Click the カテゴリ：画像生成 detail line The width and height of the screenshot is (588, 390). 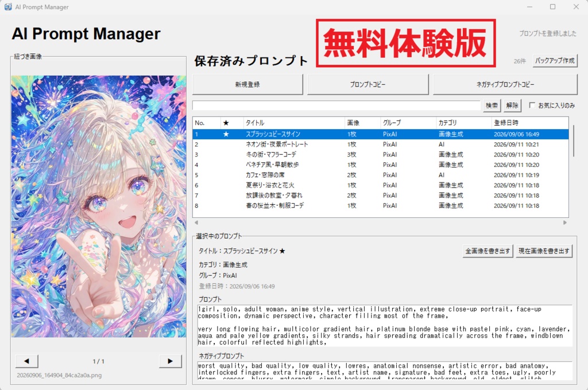click(223, 264)
